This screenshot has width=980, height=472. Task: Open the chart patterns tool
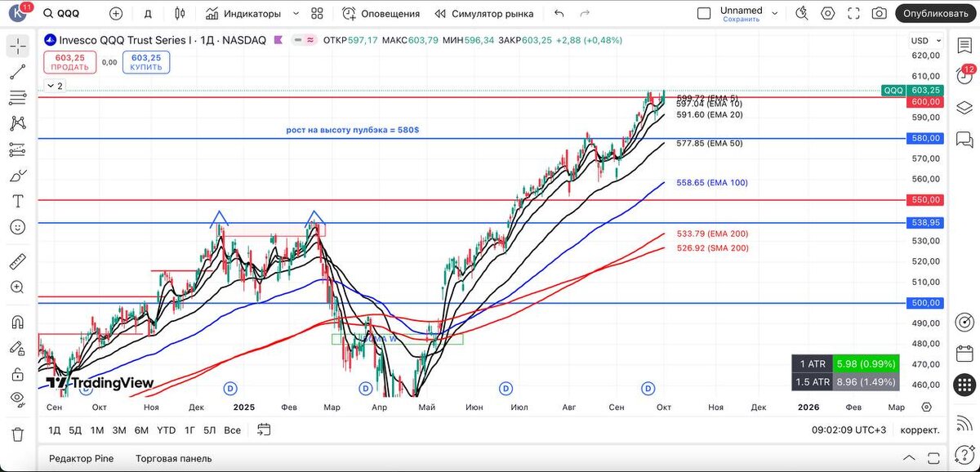click(x=17, y=123)
